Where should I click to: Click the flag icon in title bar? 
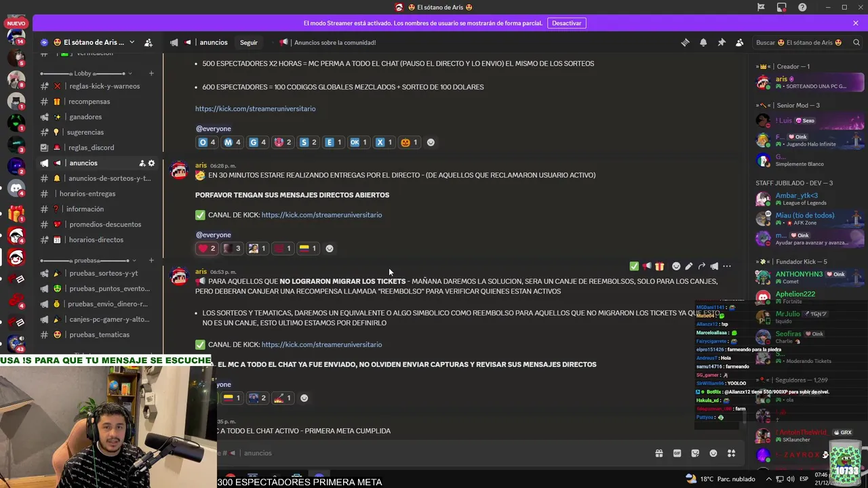pyautogui.click(x=761, y=7)
